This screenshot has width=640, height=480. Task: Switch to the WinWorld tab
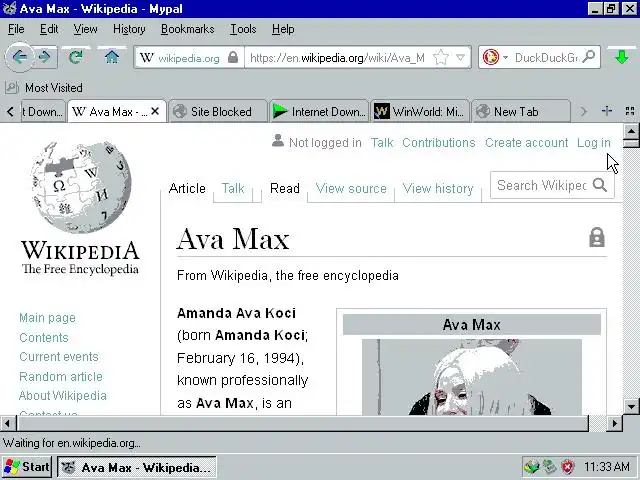coord(420,111)
